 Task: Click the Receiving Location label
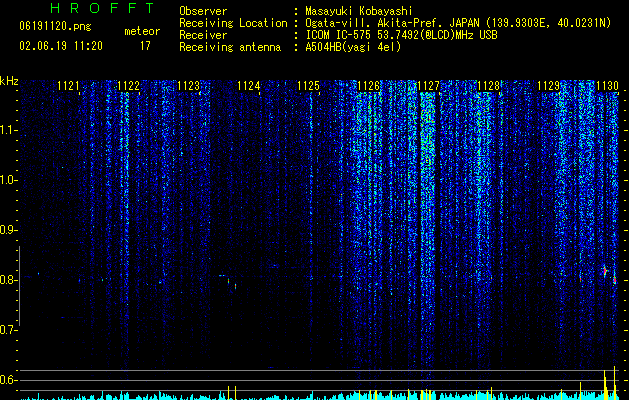(233, 23)
